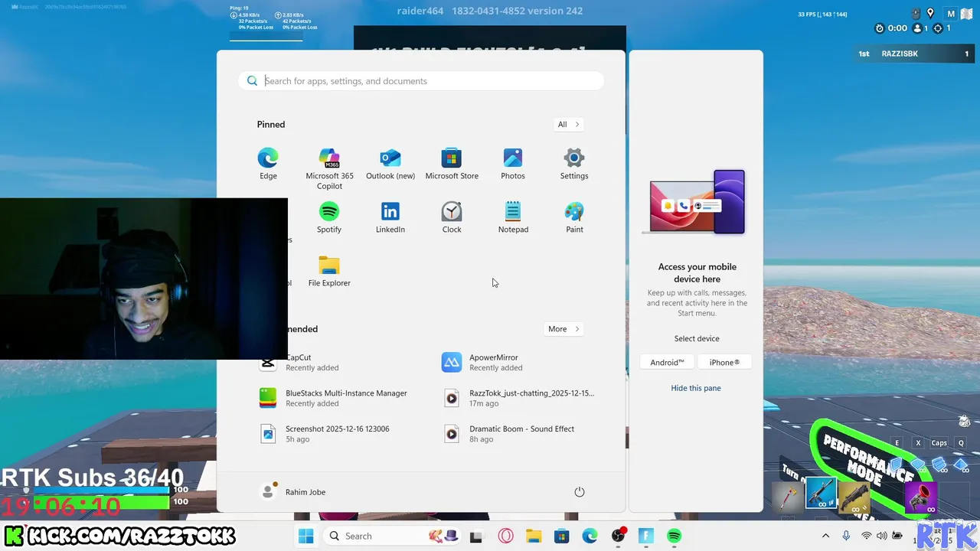Open File Explorer from pinned apps

(x=329, y=271)
